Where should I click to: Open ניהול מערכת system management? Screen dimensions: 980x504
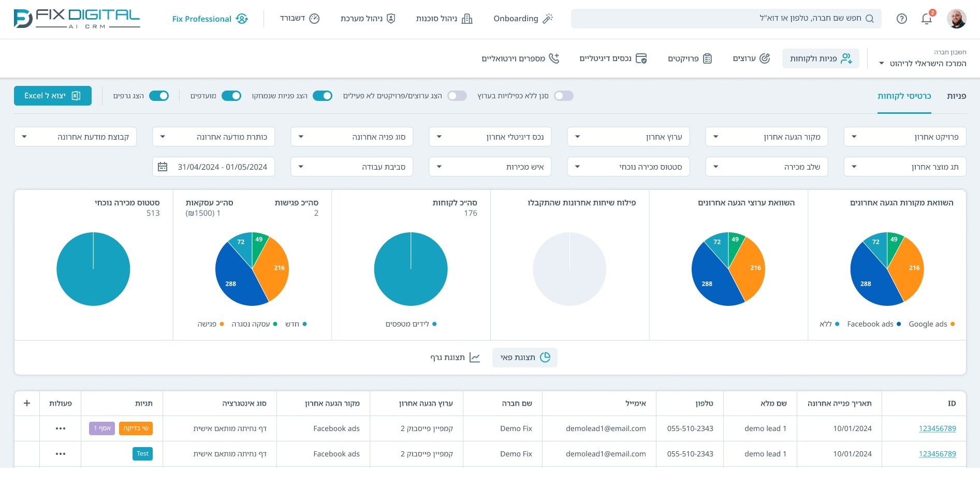click(x=368, y=19)
